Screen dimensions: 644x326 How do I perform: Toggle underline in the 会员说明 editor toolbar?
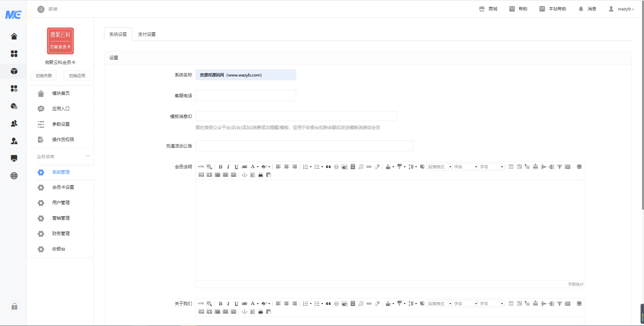pyautogui.click(x=236, y=167)
